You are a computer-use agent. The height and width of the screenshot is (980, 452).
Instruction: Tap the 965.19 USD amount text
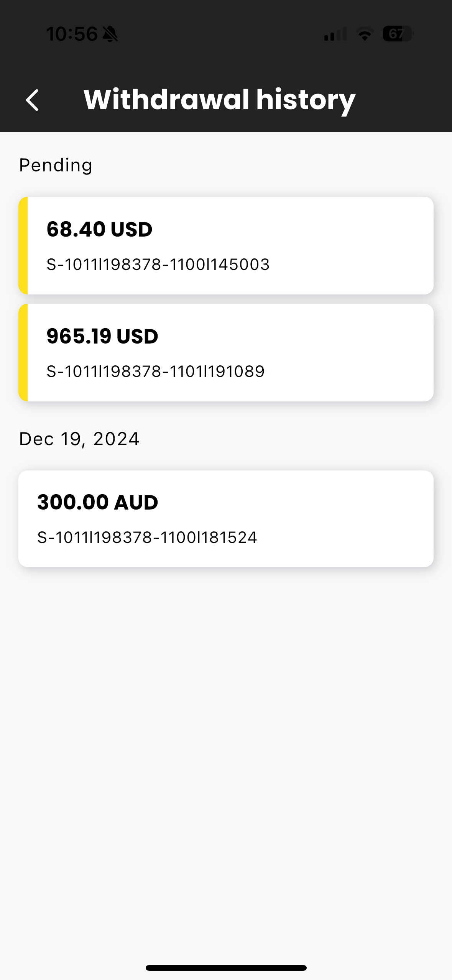coord(102,336)
